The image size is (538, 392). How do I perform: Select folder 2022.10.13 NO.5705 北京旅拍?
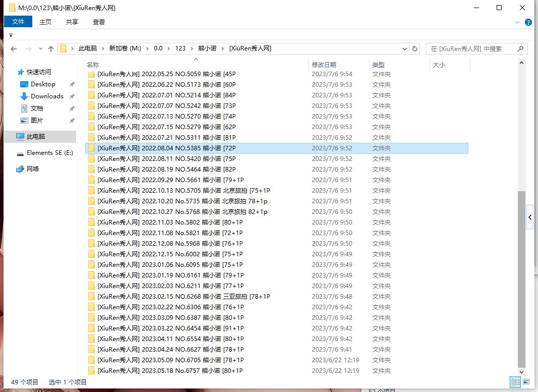tap(277, 190)
